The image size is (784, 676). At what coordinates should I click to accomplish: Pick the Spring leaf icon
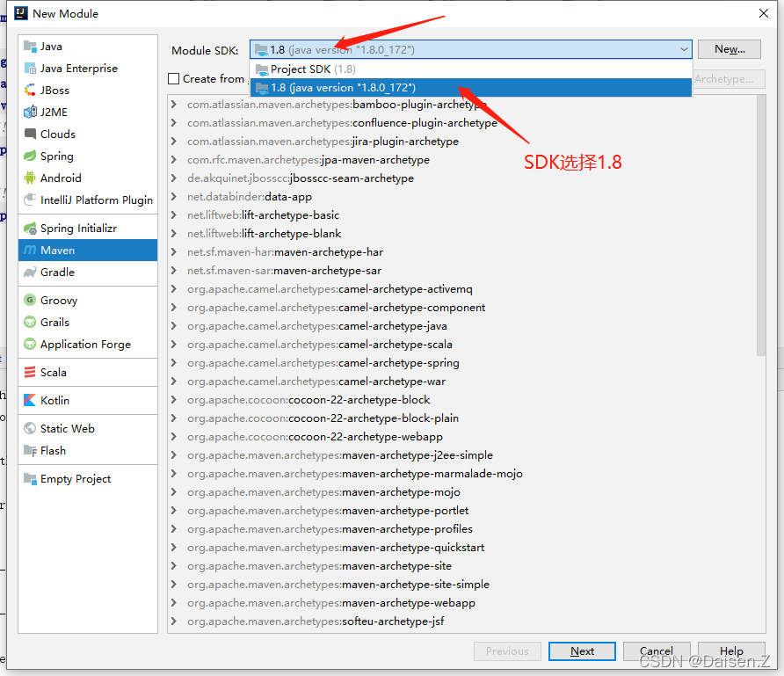[30, 156]
